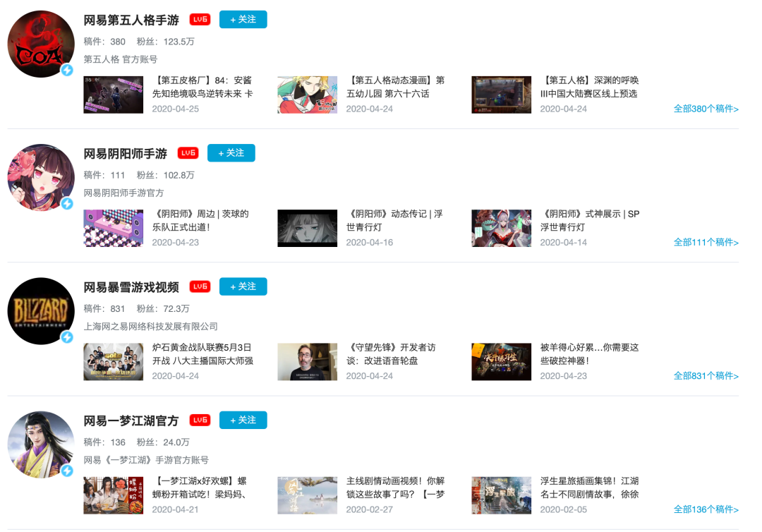Follow 网易暴雪游戏视频 with +关注
762x532 pixels.
[x=243, y=286]
